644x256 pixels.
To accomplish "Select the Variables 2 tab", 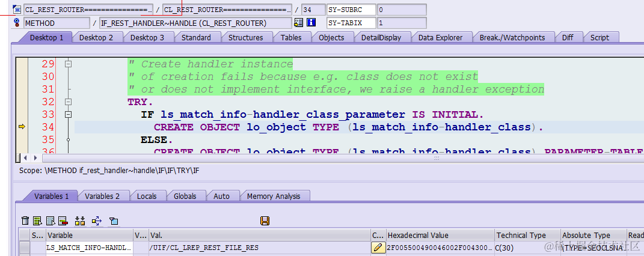I will click(102, 196).
